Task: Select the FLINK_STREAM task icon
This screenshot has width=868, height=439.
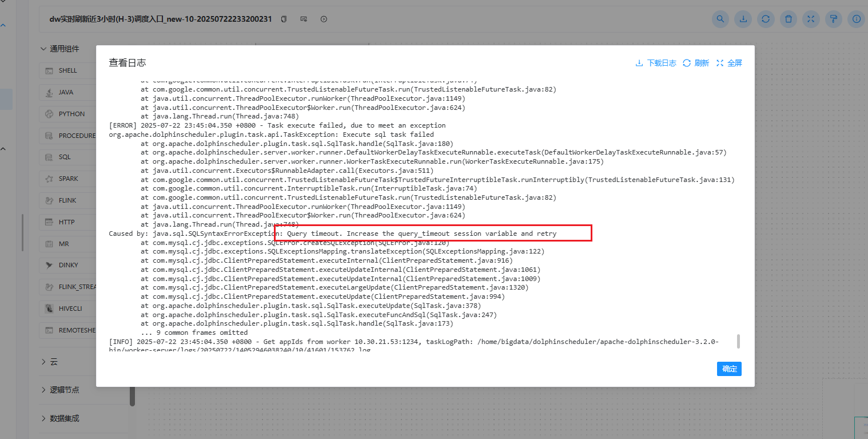Action: (49, 287)
